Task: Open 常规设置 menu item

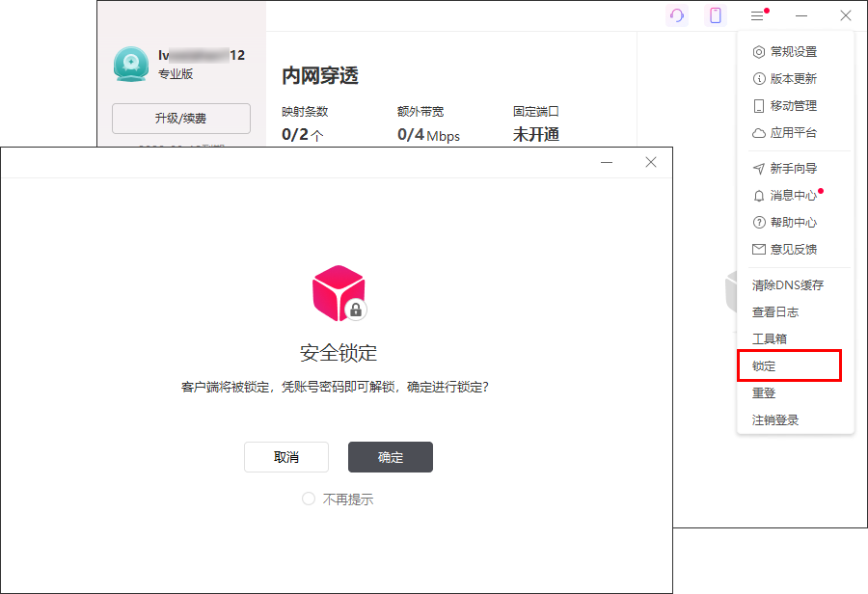Action: (796, 52)
